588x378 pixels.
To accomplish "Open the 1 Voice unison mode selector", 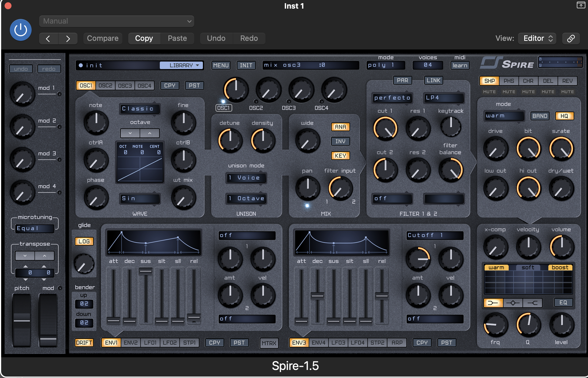I will pyautogui.click(x=246, y=178).
